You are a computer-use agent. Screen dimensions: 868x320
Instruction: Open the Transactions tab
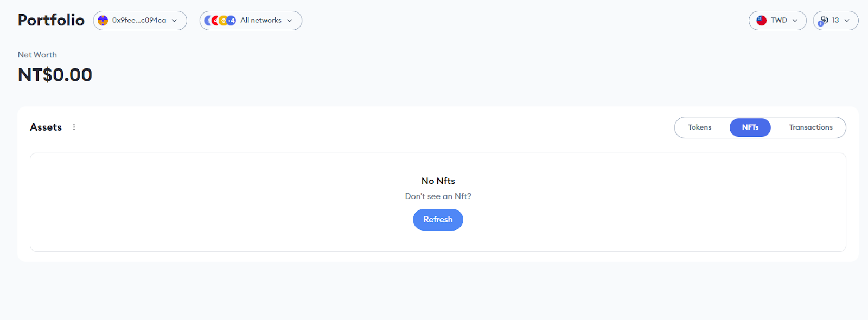click(x=810, y=127)
